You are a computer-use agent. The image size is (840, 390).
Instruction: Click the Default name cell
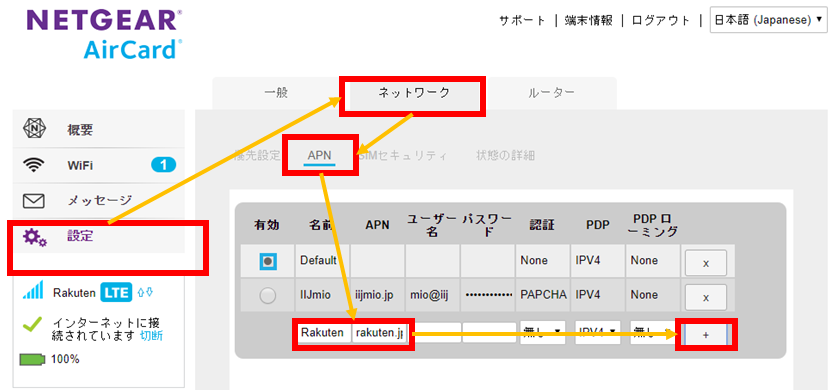(x=322, y=261)
